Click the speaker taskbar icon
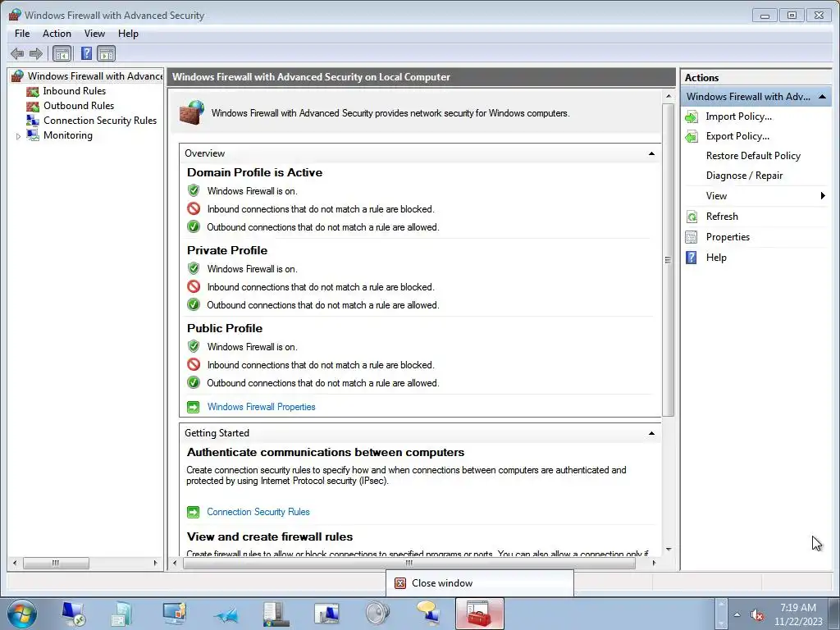The height and width of the screenshot is (630, 840). (x=377, y=614)
